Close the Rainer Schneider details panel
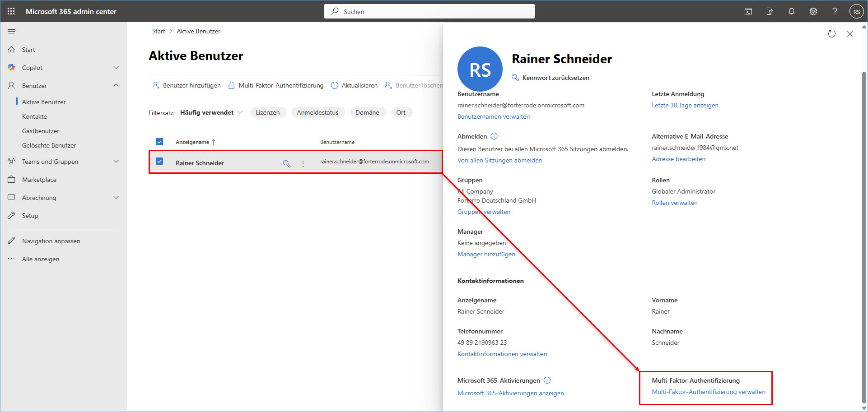Image resolution: width=868 pixels, height=412 pixels. click(x=850, y=34)
